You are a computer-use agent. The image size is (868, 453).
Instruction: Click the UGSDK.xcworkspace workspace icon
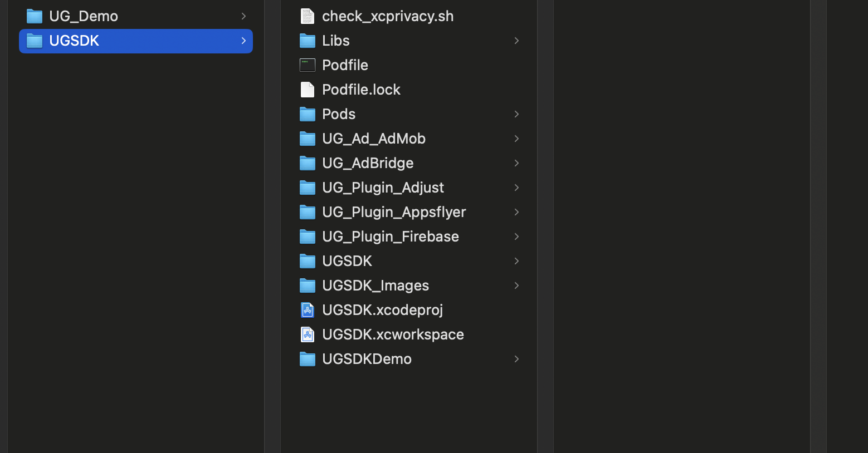[307, 334]
